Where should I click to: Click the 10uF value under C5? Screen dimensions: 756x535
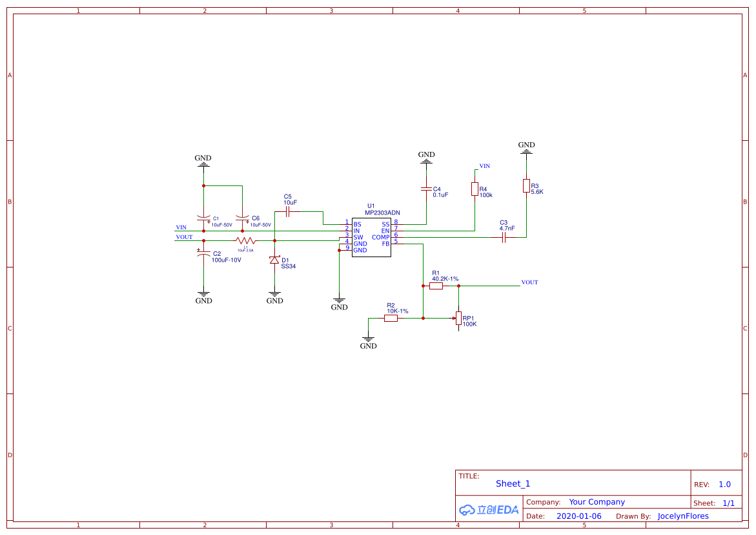pos(291,203)
